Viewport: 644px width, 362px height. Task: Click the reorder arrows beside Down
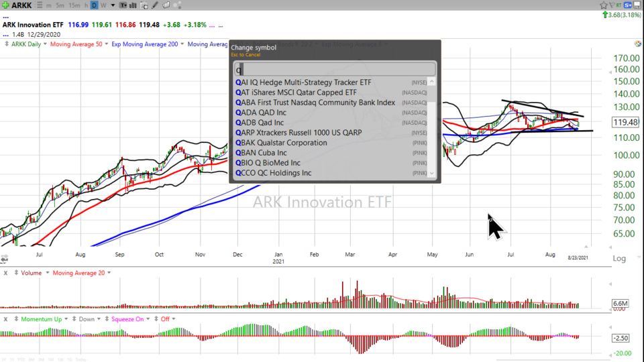coord(74,318)
